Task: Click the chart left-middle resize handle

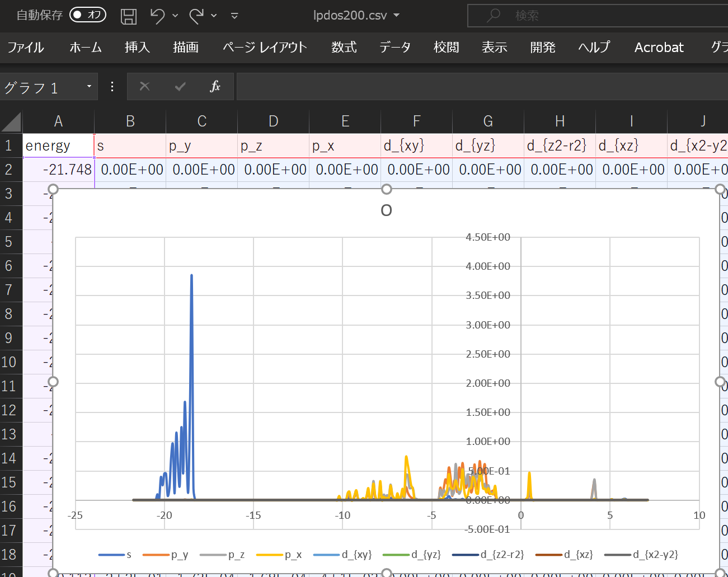Action: [53, 382]
